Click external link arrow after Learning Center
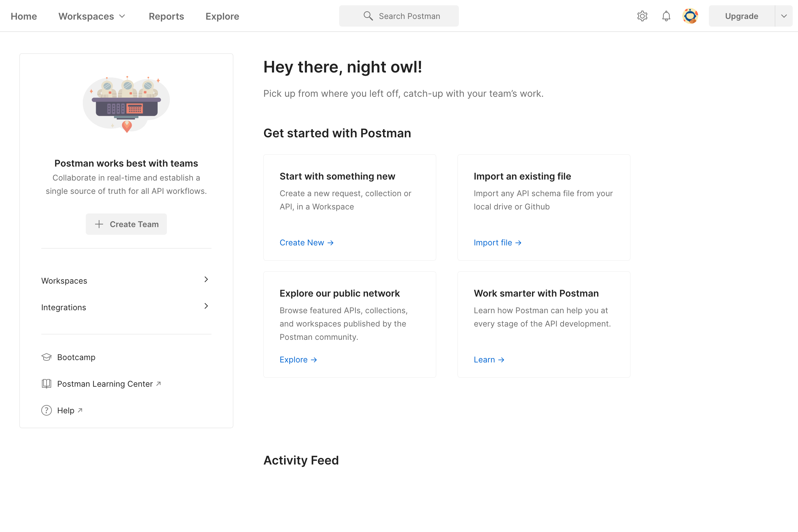798x532 pixels. point(159,384)
